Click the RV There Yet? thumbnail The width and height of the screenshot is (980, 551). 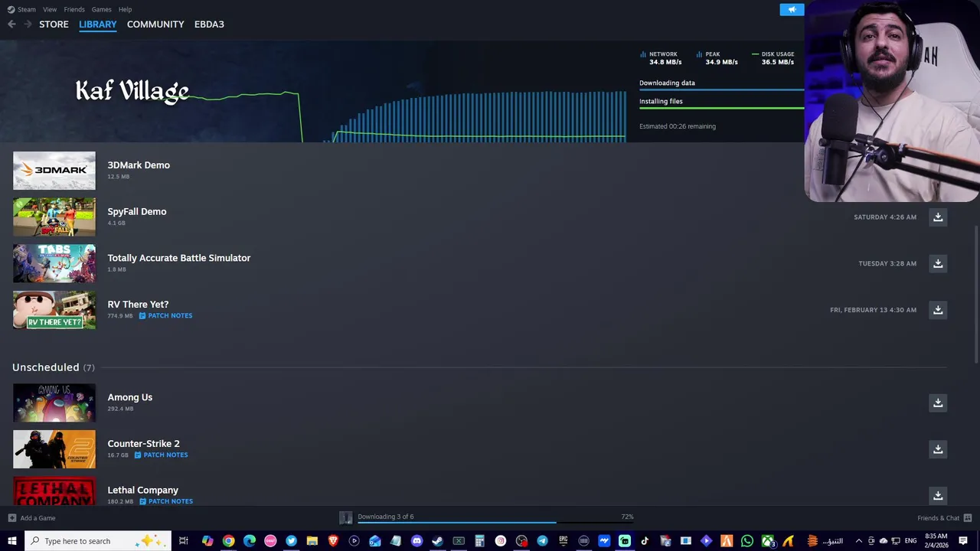pos(54,310)
